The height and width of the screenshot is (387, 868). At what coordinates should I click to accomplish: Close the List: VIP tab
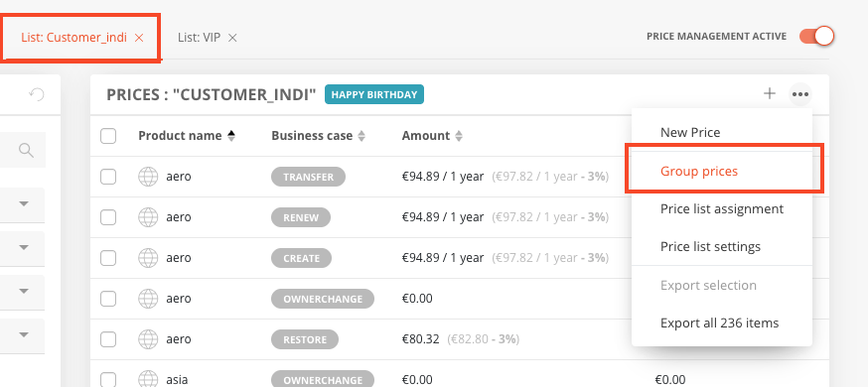(x=233, y=38)
